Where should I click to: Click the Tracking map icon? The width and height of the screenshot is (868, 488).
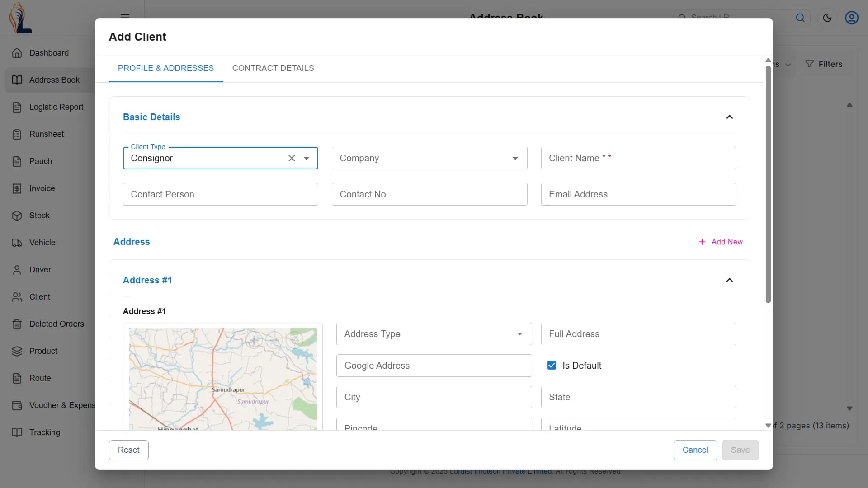(17, 432)
